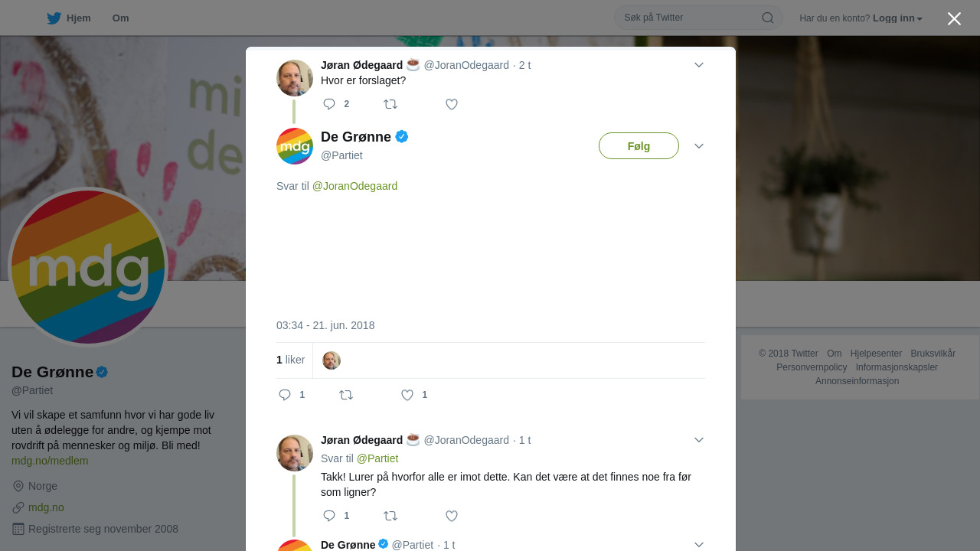
Task: Like the "Takk! Lurer på hvorfor" reply
Action: [x=452, y=516]
